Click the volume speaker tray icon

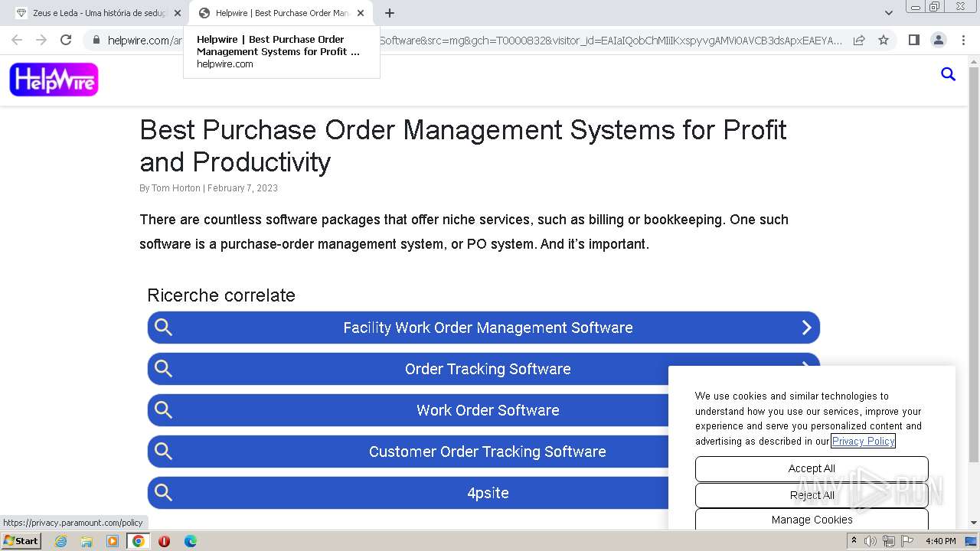[x=871, y=541]
